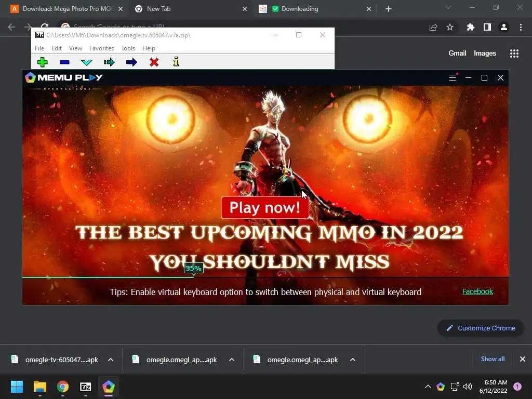Image resolution: width=532 pixels, height=399 pixels.
Task: Open File Explorer from taskbar
Action: click(39, 387)
